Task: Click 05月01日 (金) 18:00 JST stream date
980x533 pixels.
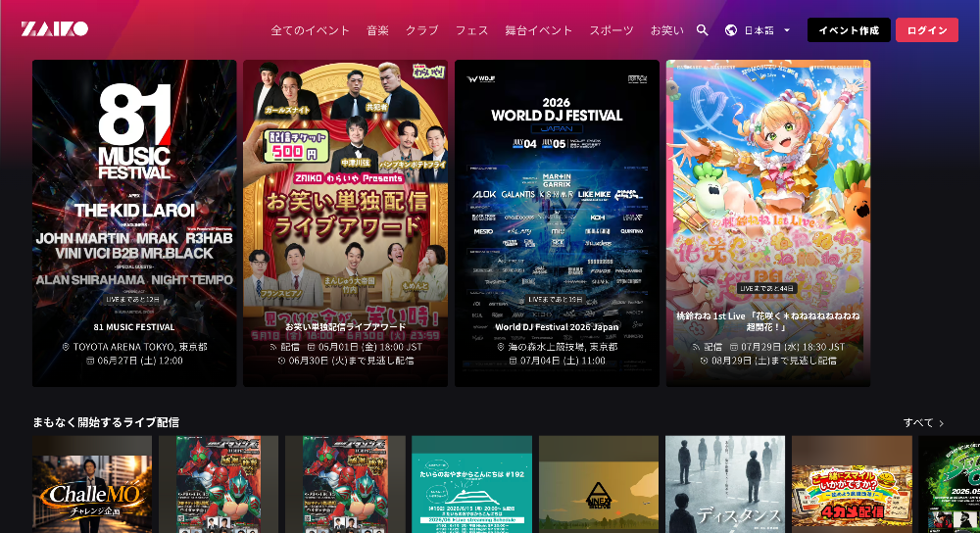Action: (370, 347)
